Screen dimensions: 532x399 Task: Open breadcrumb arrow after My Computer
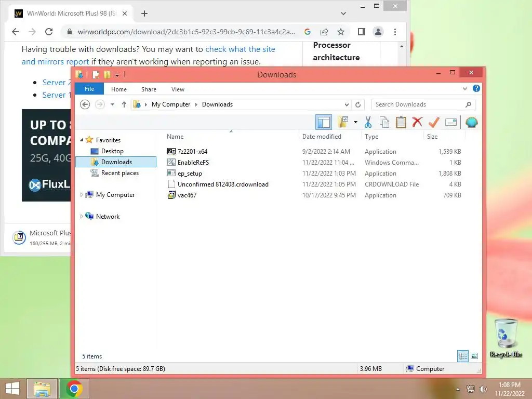coord(196,104)
